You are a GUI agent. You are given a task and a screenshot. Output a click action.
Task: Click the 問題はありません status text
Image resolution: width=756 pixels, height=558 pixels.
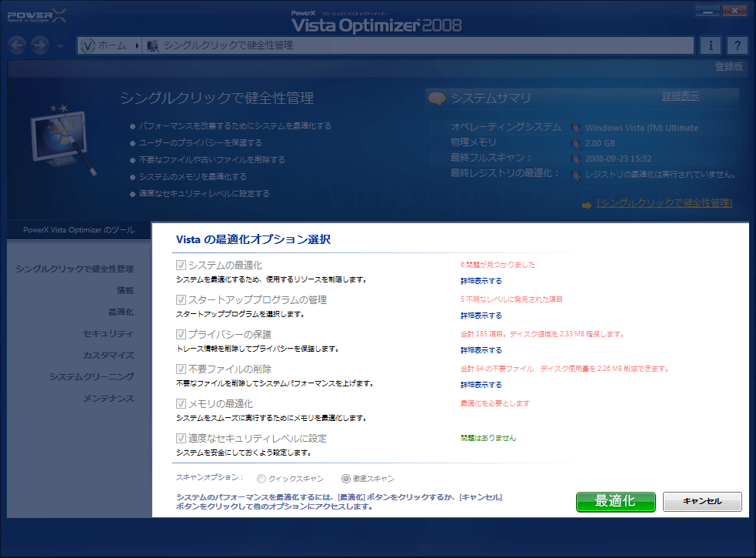[x=488, y=438]
